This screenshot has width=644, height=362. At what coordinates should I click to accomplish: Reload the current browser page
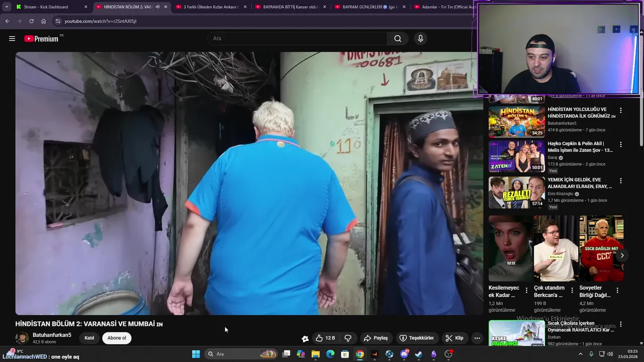point(31,21)
